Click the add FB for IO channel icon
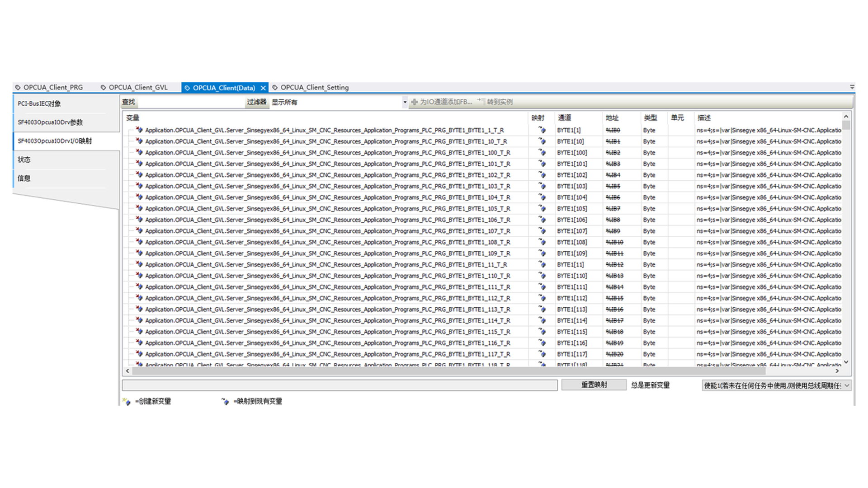Viewport: 868px width, 488px height. coord(414,102)
